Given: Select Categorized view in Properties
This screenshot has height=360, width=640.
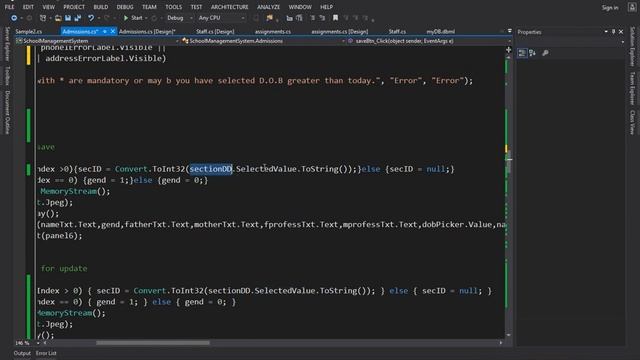Looking at the screenshot, I should (522, 53).
